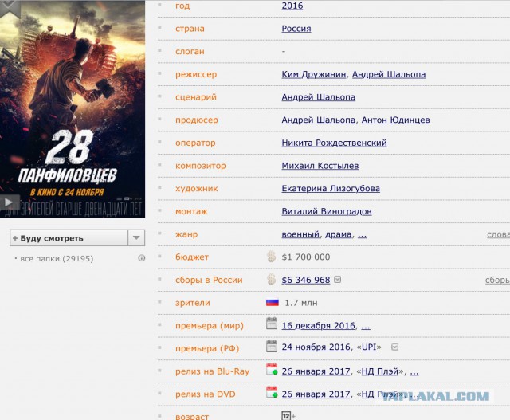Open the драма genre link
The width and height of the screenshot is (510, 420).
(x=338, y=234)
